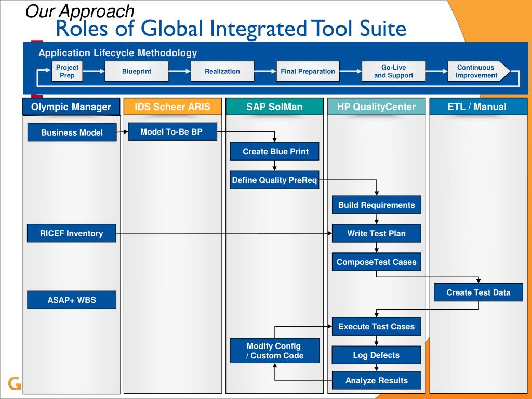The height and width of the screenshot is (399, 532).
Task: Select the Continuous Improvement arrow box
Action: click(478, 71)
